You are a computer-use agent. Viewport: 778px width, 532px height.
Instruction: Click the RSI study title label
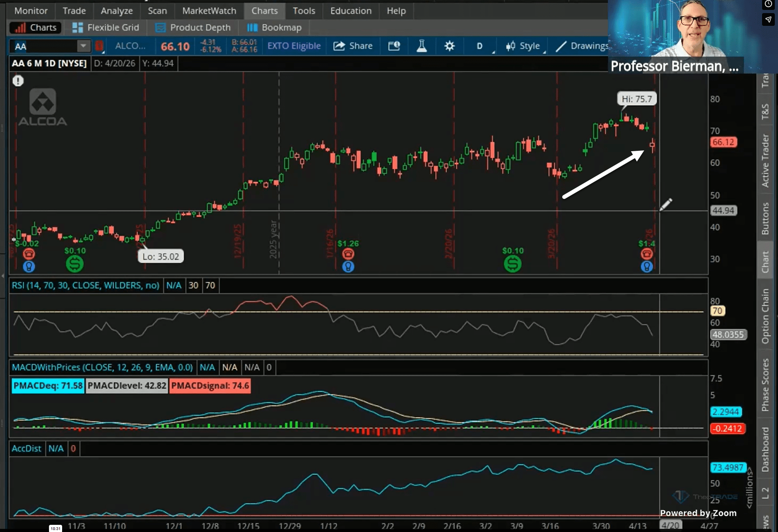(85, 285)
